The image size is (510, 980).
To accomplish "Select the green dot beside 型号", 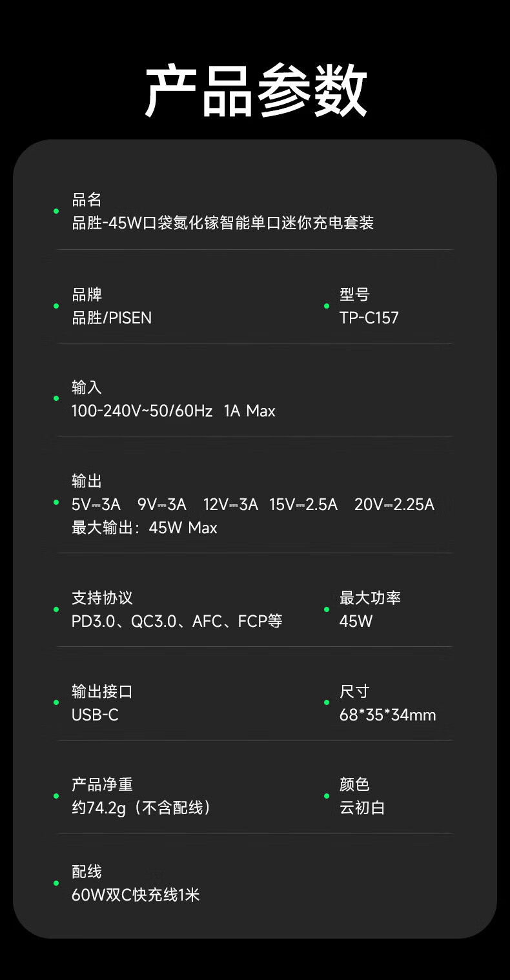I will point(327,306).
